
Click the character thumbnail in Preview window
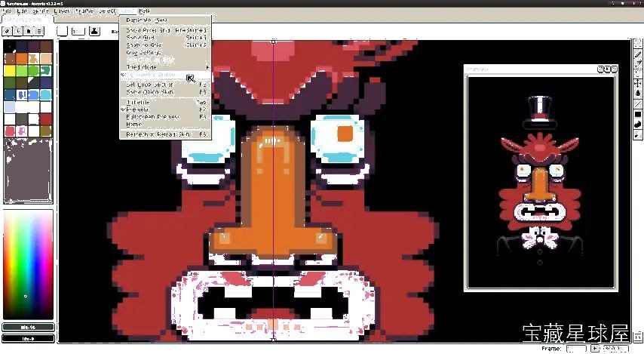pyautogui.click(x=541, y=183)
